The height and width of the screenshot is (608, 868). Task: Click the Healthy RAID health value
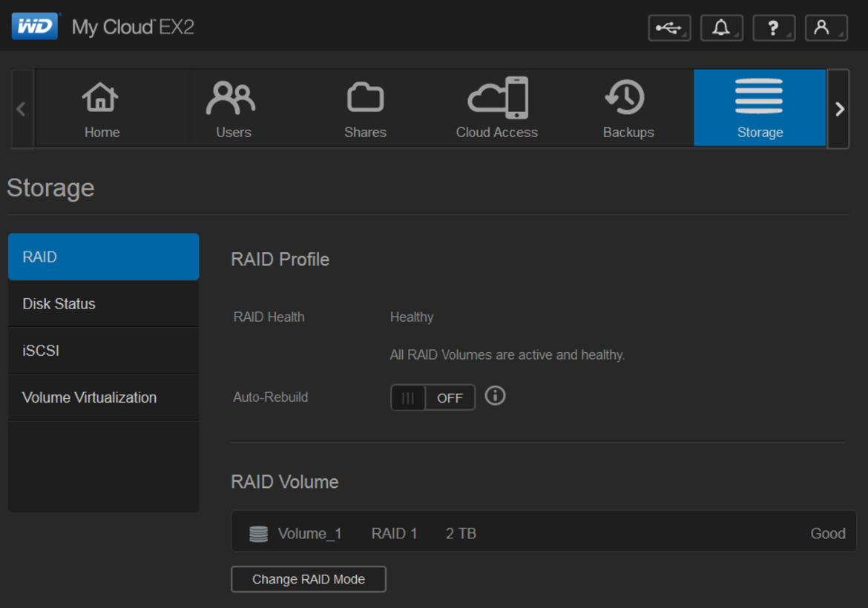412,317
